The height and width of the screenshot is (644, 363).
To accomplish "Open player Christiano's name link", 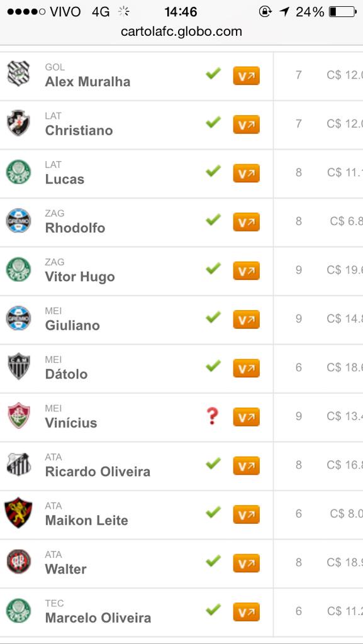I will tap(79, 130).
